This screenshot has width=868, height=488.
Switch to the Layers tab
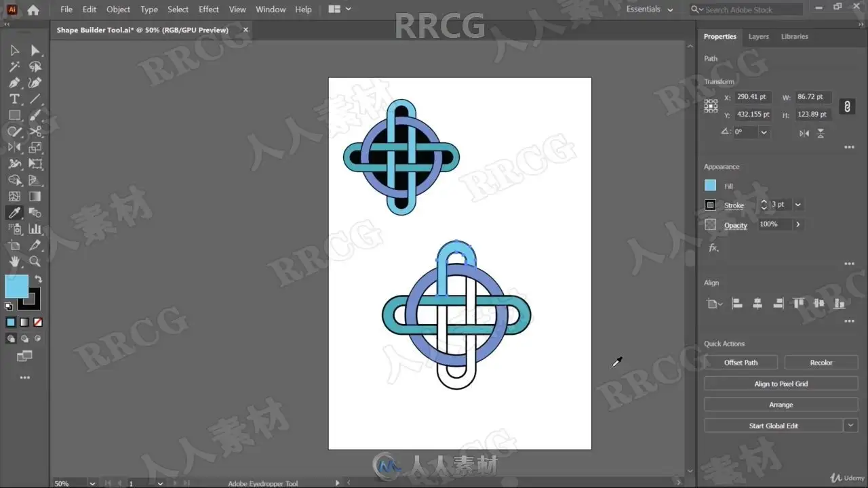coord(758,37)
